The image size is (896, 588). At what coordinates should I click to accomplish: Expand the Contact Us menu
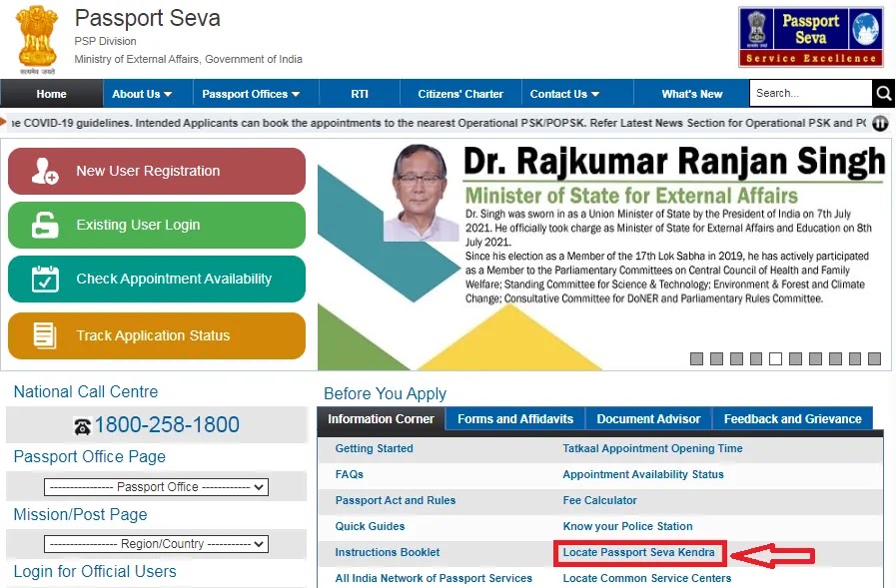[564, 94]
